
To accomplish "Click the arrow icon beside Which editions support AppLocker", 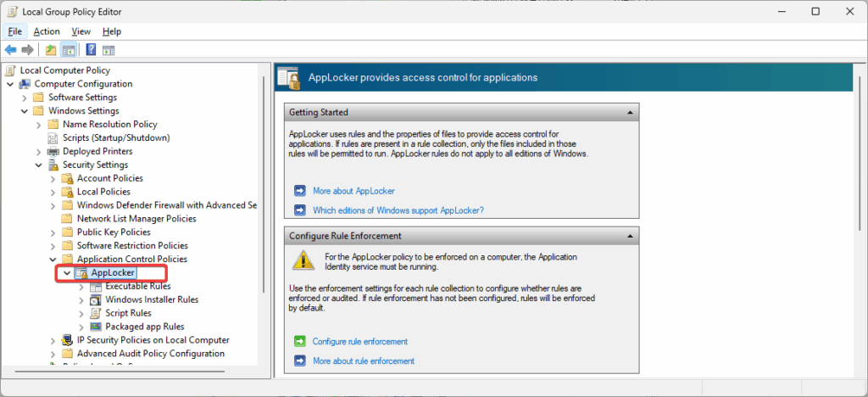I will tap(300, 210).
